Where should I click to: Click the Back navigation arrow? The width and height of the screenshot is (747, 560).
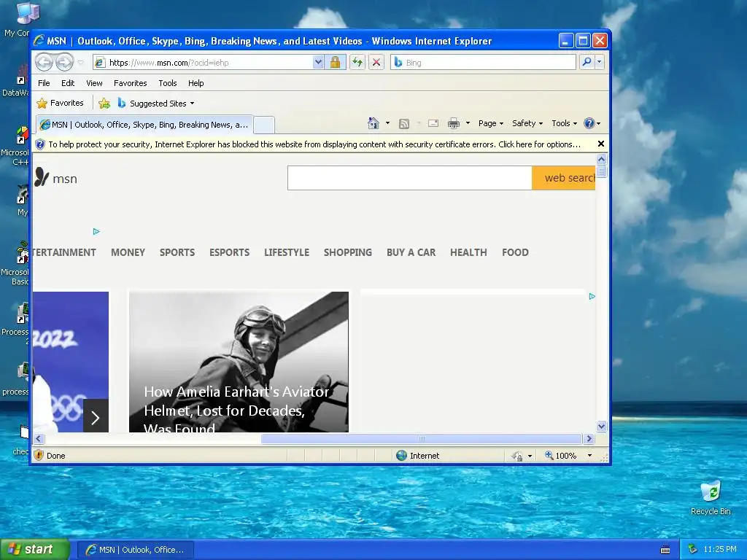click(x=44, y=63)
